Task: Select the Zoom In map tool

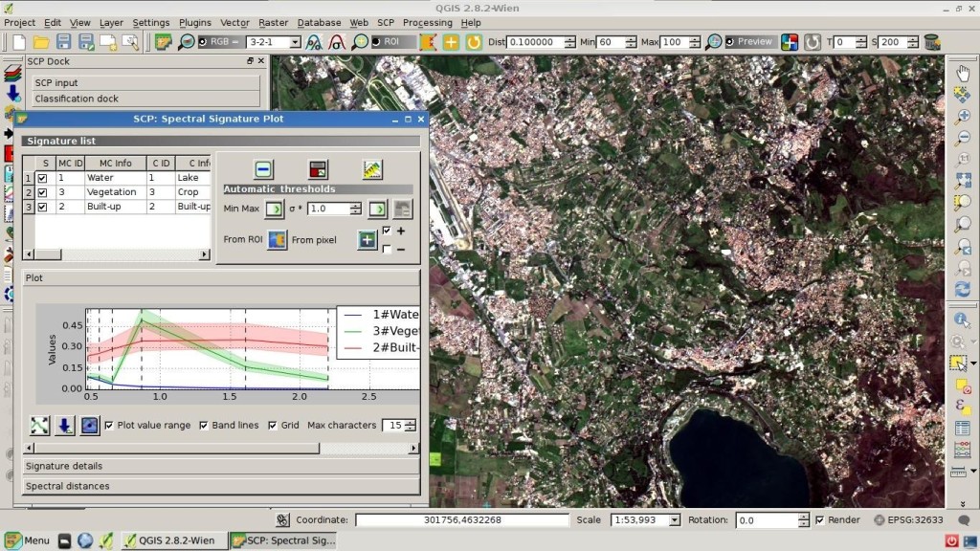Action: point(963,116)
